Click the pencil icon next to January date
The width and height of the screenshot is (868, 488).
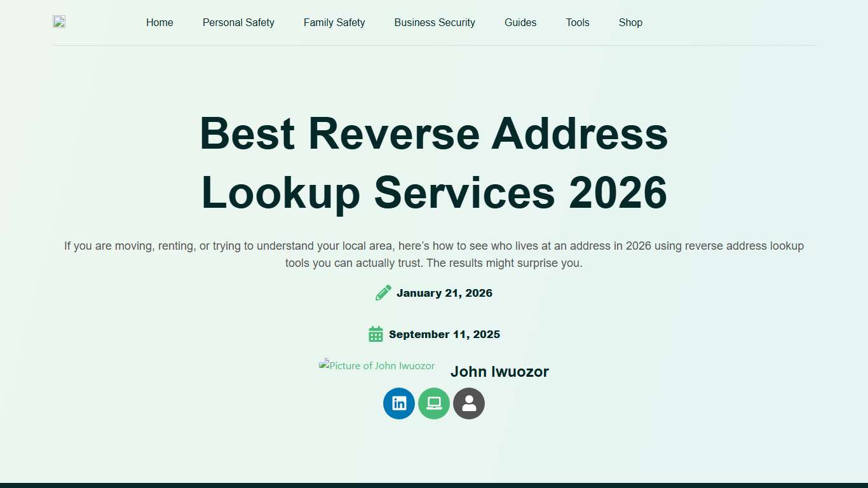pyautogui.click(x=383, y=292)
